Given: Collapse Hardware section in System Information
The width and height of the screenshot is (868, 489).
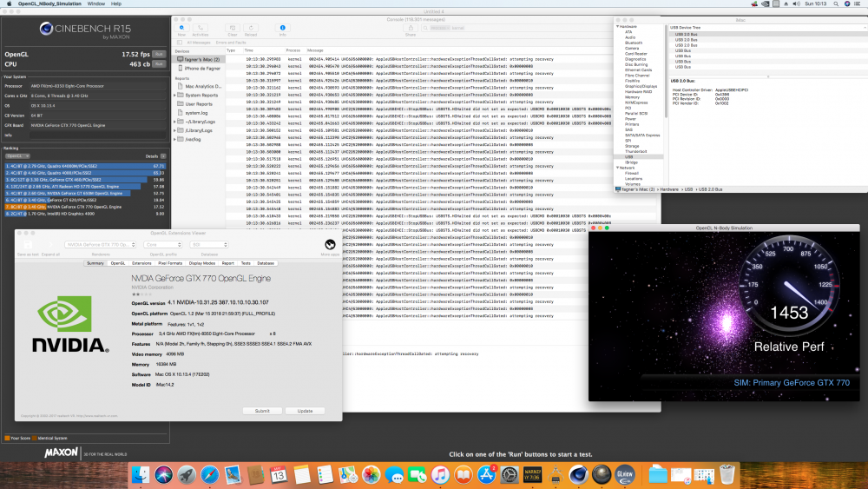Looking at the screenshot, I should pos(618,27).
